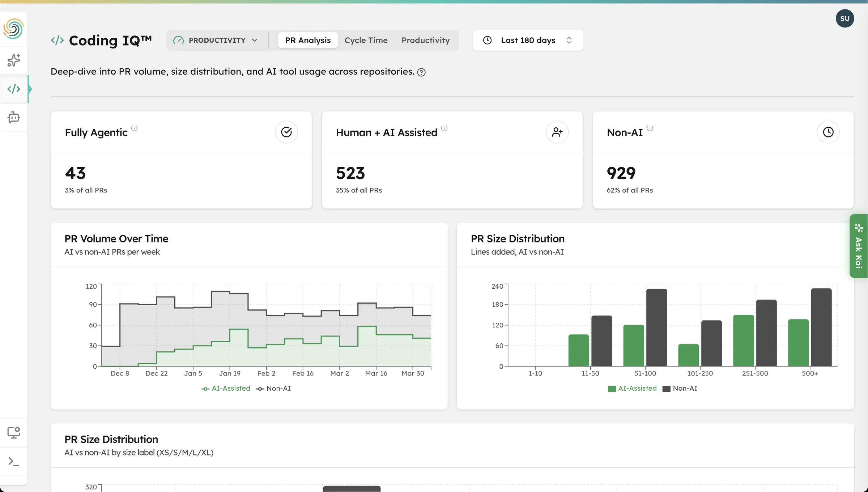Image resolution: width=868 pixels, height=492 pixels.
Task: Open the terminal prompt sidebar icon
Action: [x=14, y=461]
